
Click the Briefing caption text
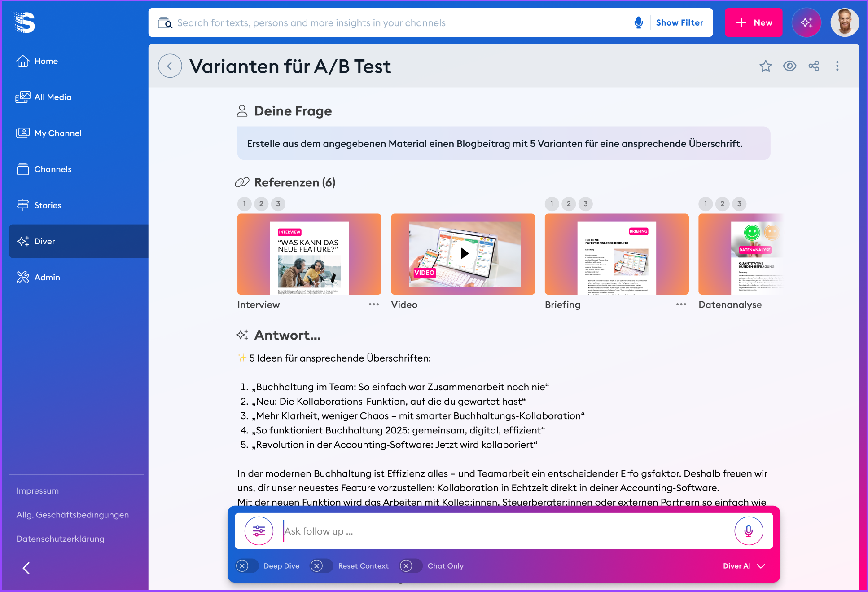pos(563,305)
